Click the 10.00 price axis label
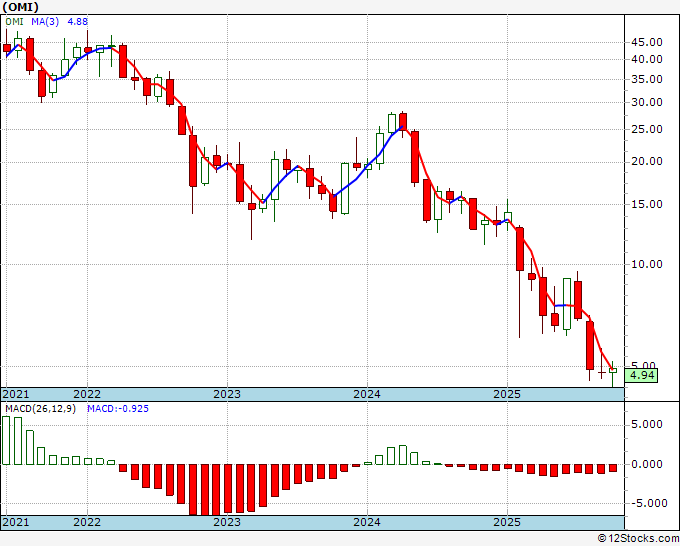Image resolution: width=680 pixels, height=546 pixels. 647,264
